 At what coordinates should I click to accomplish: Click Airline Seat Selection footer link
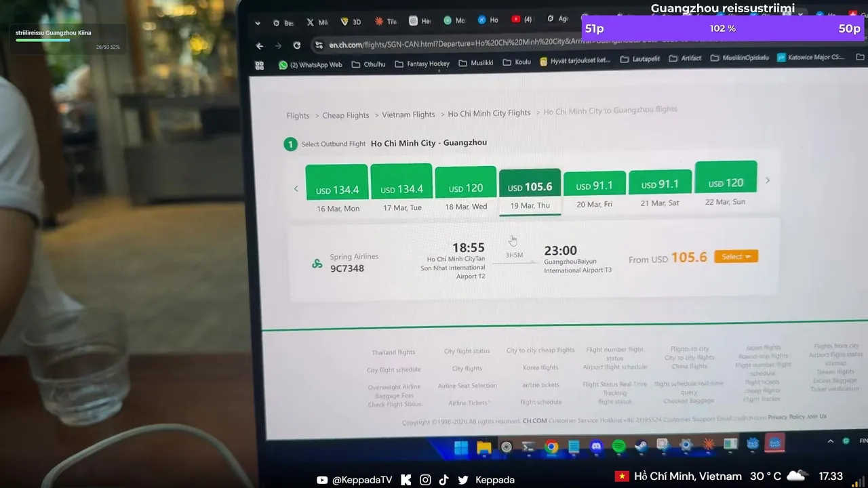tap(467, 386)
